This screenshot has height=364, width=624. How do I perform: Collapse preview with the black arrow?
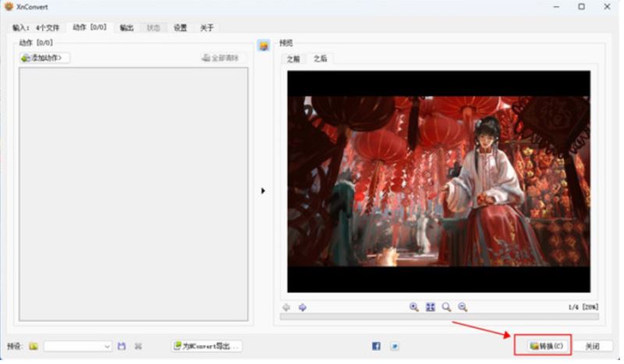coord(263,190)
